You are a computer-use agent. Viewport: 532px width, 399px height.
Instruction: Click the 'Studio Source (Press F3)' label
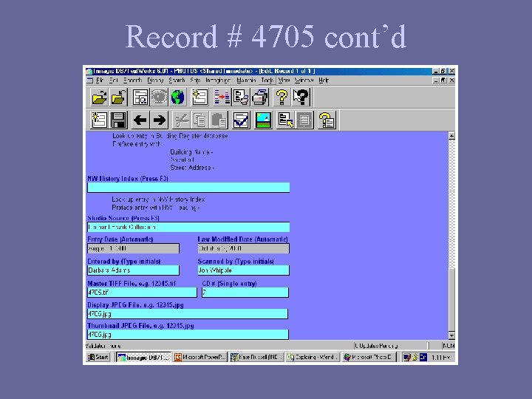point(123,218)
